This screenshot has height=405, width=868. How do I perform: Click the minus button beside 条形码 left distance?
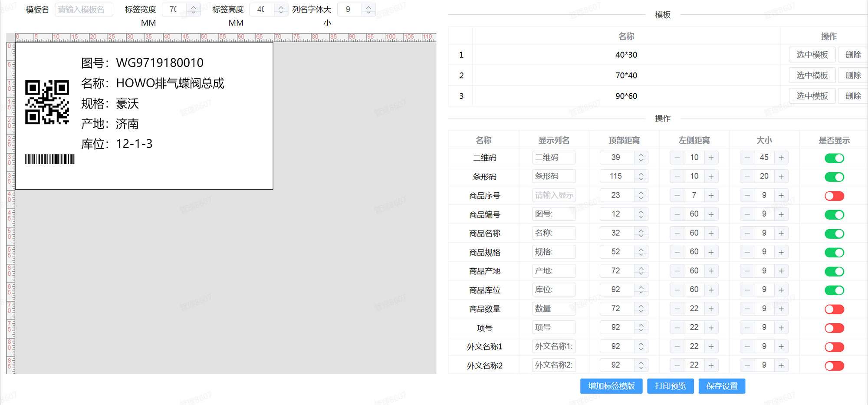tap(677, 176)
